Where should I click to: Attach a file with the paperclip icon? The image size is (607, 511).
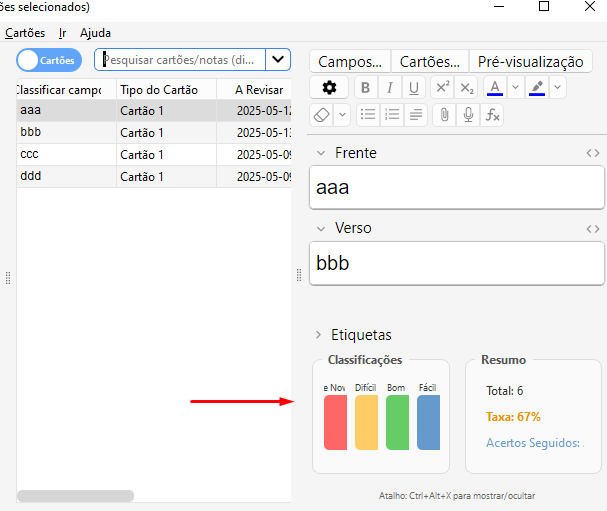pyautogui.click(x=444, y=115)
